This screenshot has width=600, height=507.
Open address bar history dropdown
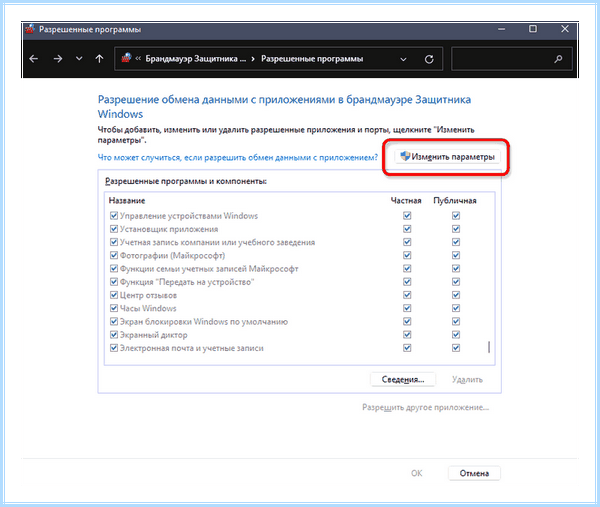(403, 59)
